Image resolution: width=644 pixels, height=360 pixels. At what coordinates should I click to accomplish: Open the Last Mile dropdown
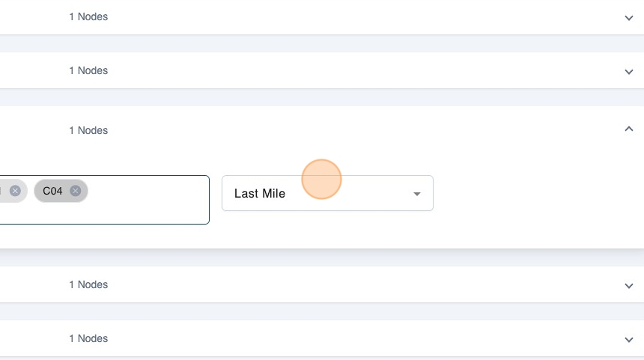(x=327, y=193)
